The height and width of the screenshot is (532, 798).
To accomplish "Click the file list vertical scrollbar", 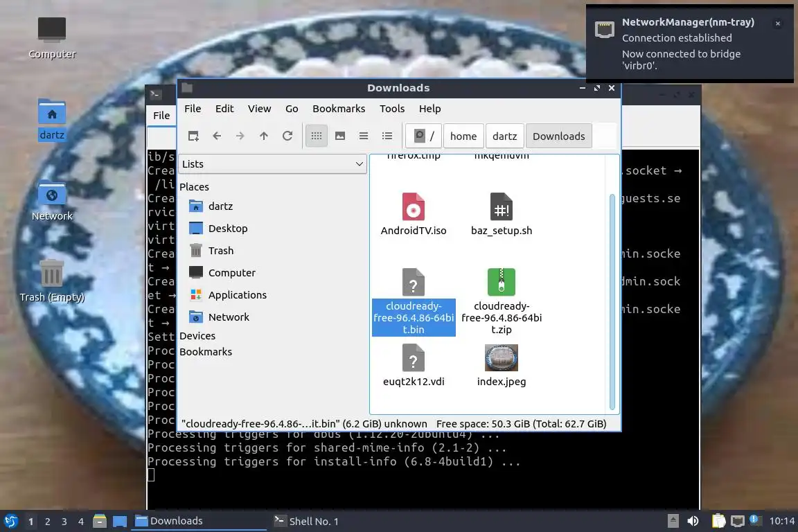I will click(612, 301).
